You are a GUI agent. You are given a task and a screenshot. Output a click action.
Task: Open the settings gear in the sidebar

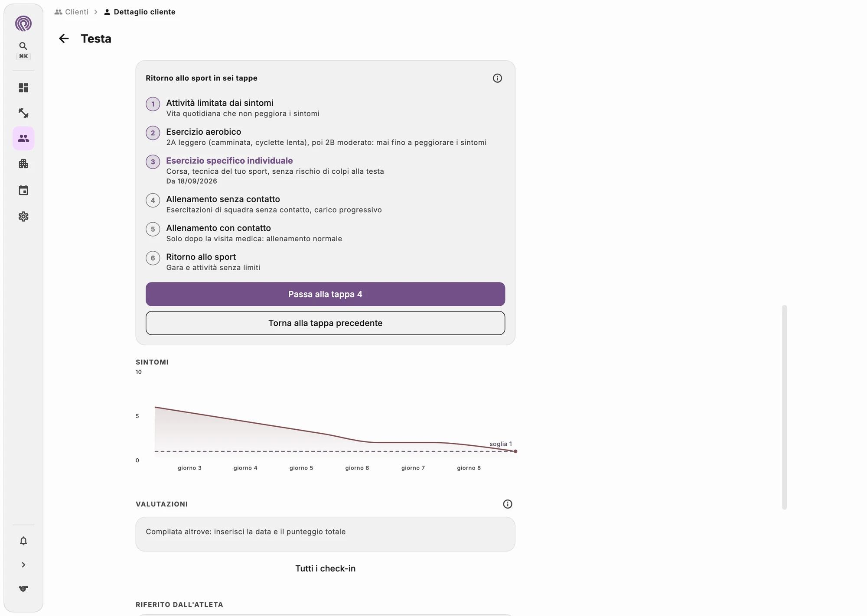click(x=23, y=216)
